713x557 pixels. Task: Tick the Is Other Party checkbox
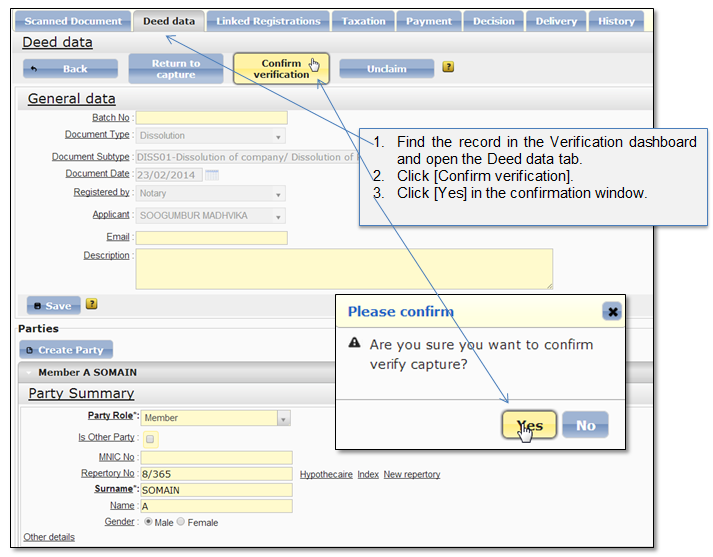coord(150,439)
